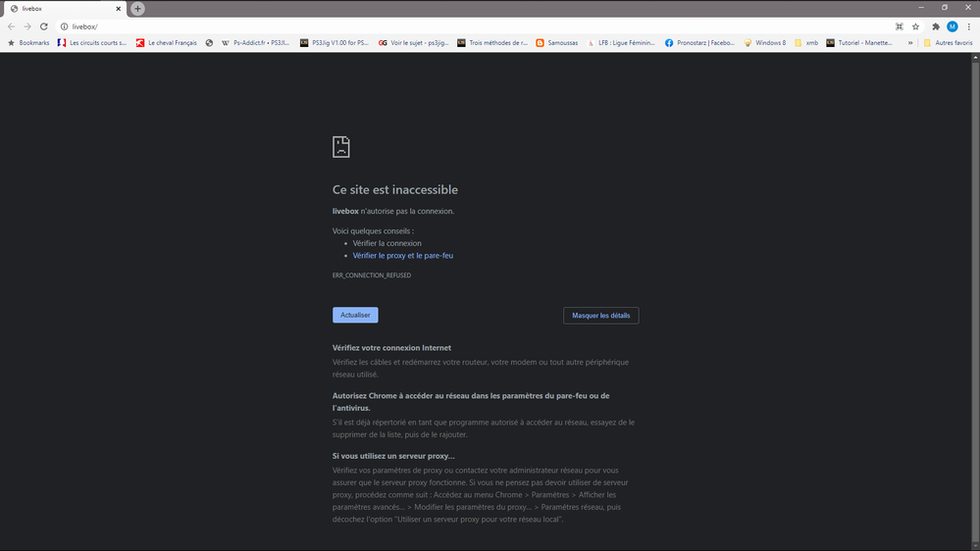Click 'Vérifier la connexion' bullet text
Image resolution: width=980 pixels, height=551 pixels.
coord(387,243)
